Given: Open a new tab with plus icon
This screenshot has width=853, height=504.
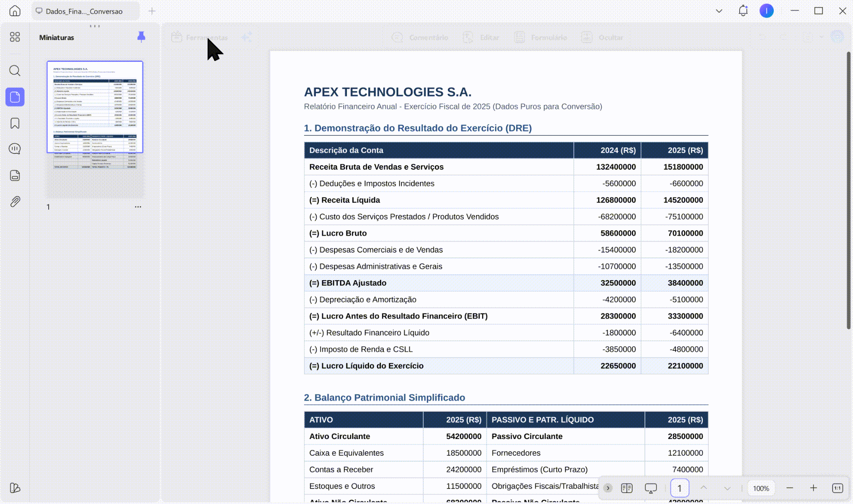Looking at the screenshot, I should (x=152, y=11).
